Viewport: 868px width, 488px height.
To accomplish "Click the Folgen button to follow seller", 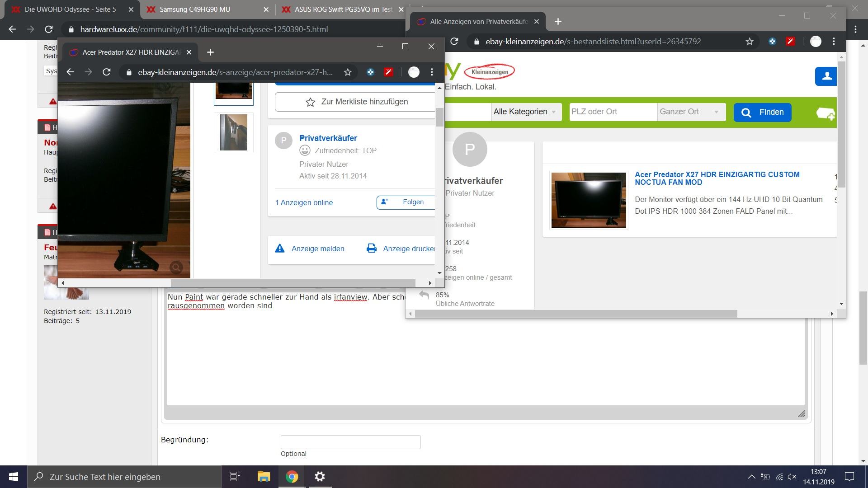I will click(x=406, y=202).
